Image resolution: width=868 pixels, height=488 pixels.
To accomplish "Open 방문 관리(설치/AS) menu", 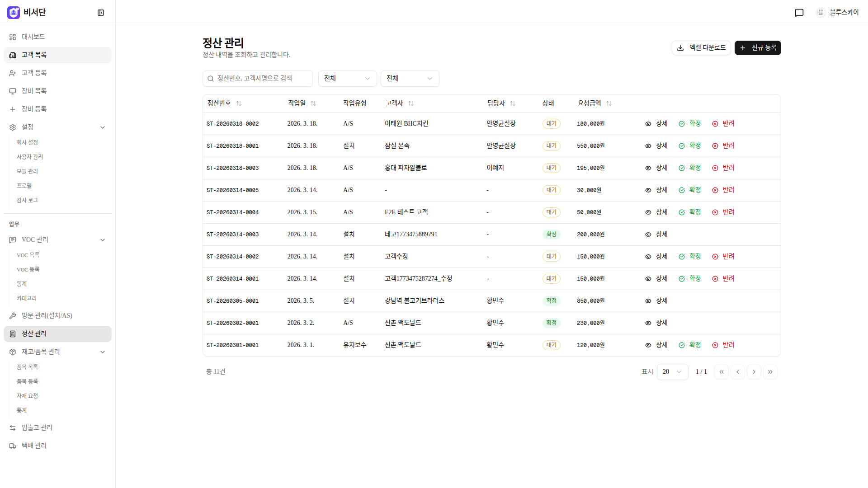I will [x=57, y=316].
